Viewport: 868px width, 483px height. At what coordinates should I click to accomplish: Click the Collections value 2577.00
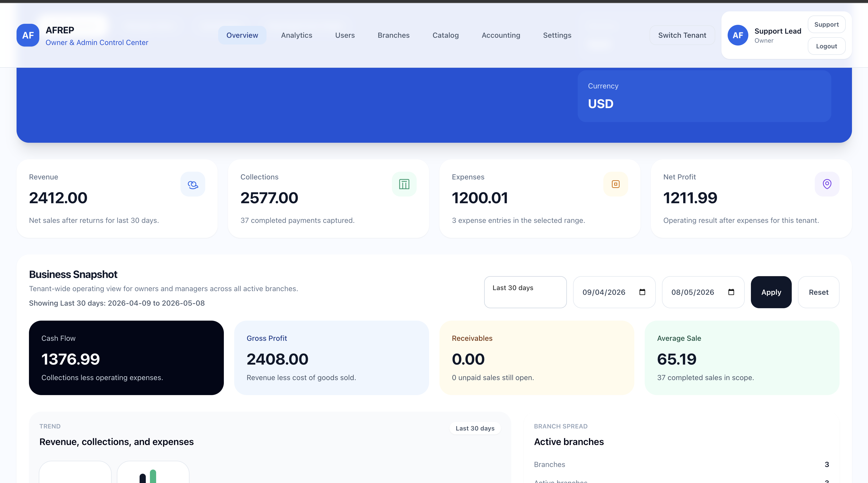(x=269, y=198)
